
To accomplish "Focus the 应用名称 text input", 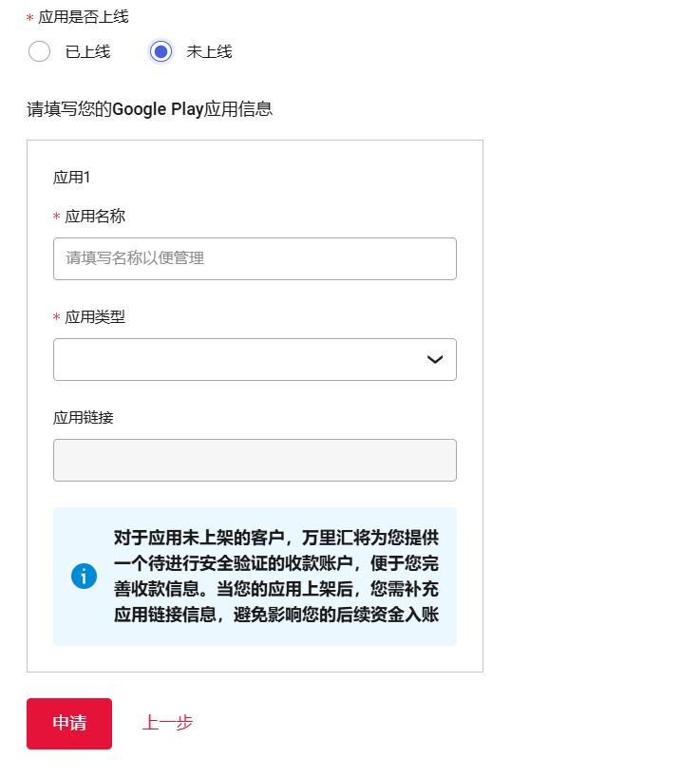I will point(255,258).
